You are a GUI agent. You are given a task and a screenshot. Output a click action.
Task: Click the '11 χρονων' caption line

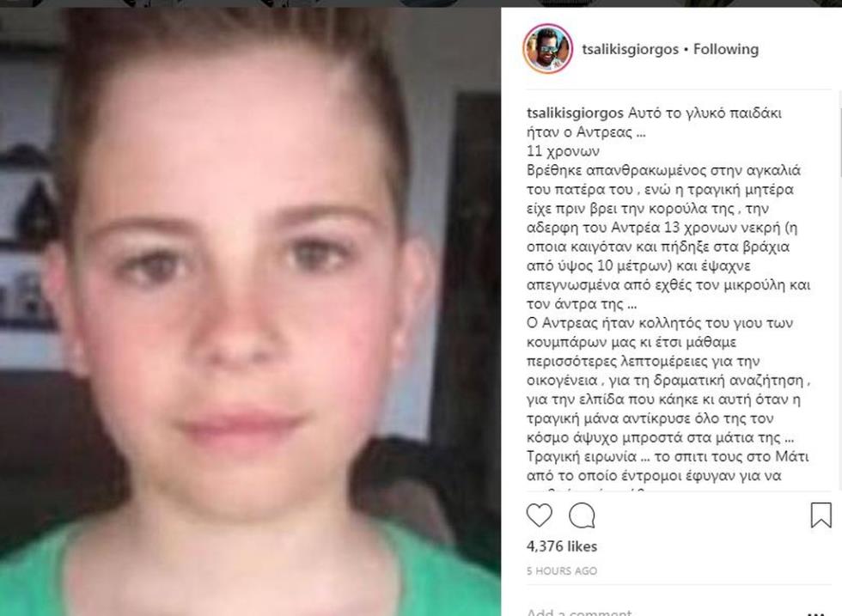(x=564, y=151)
